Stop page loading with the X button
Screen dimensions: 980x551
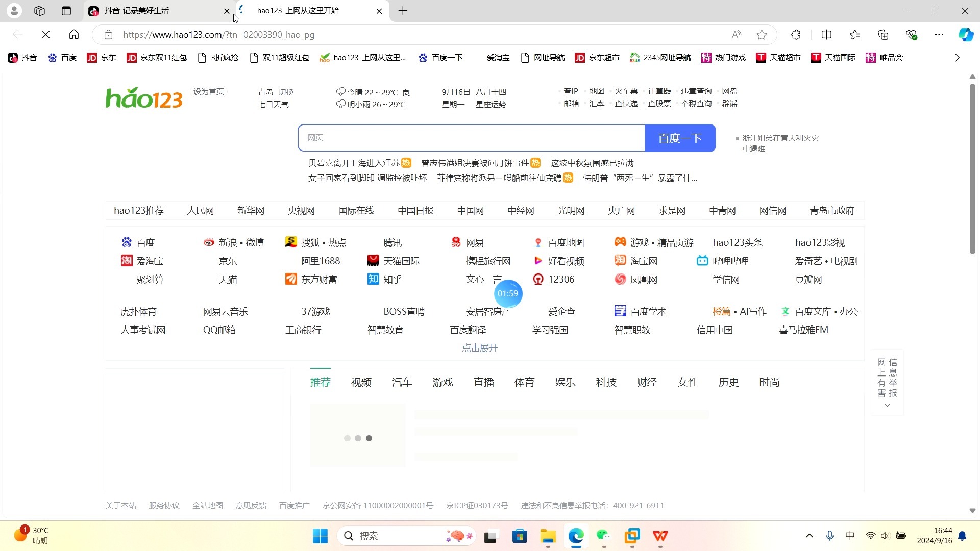coord(46,35)
